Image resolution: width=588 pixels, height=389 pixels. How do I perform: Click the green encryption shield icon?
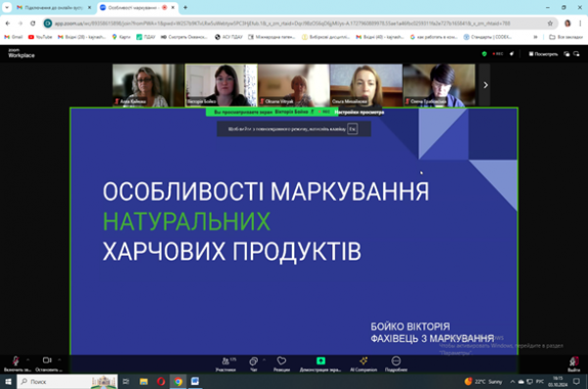pos(484,54)
